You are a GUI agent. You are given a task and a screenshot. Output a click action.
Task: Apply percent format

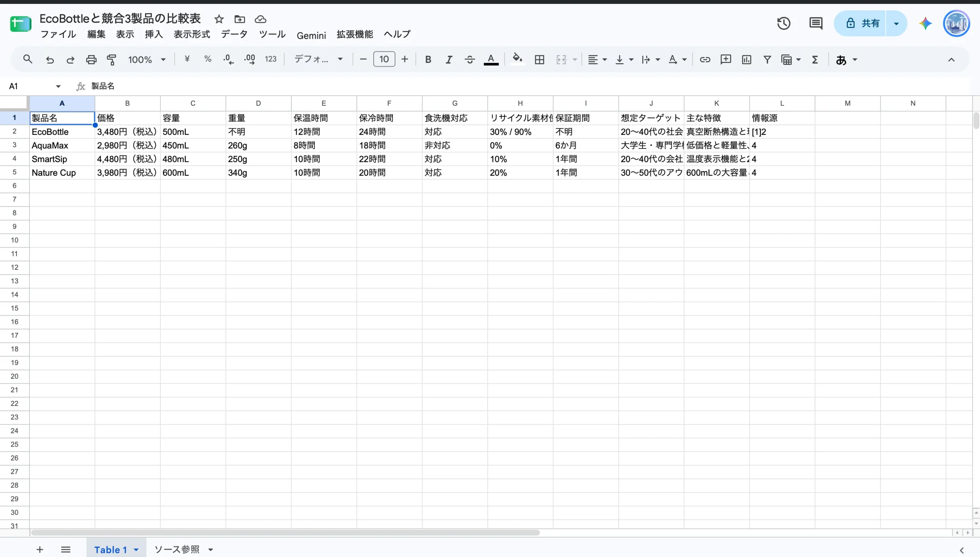(207, 59)
